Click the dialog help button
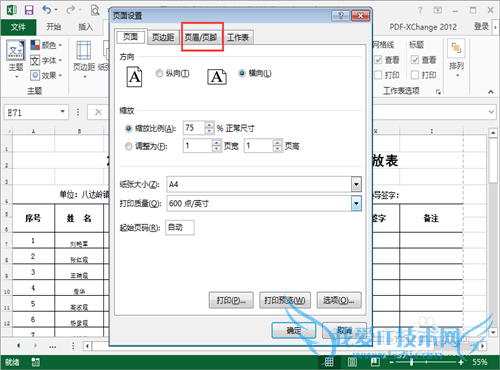500x370 pixels. (x=340, y=16)
